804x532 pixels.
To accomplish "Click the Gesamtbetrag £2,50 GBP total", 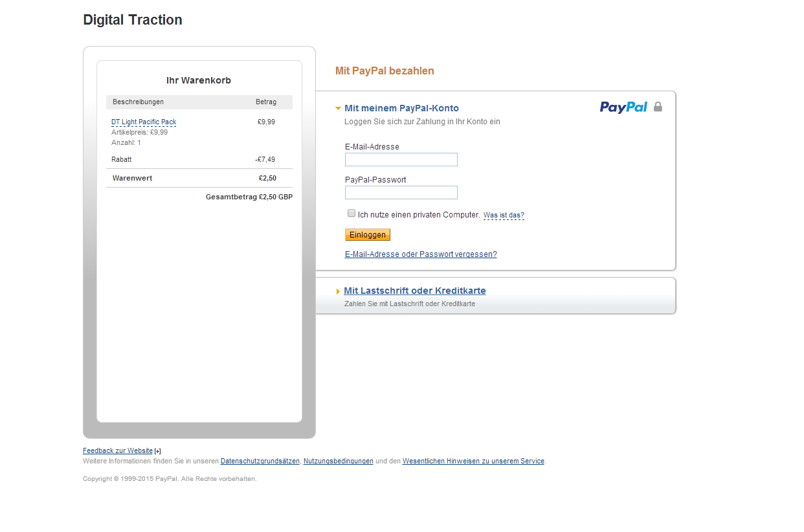I will click(249, 197).
